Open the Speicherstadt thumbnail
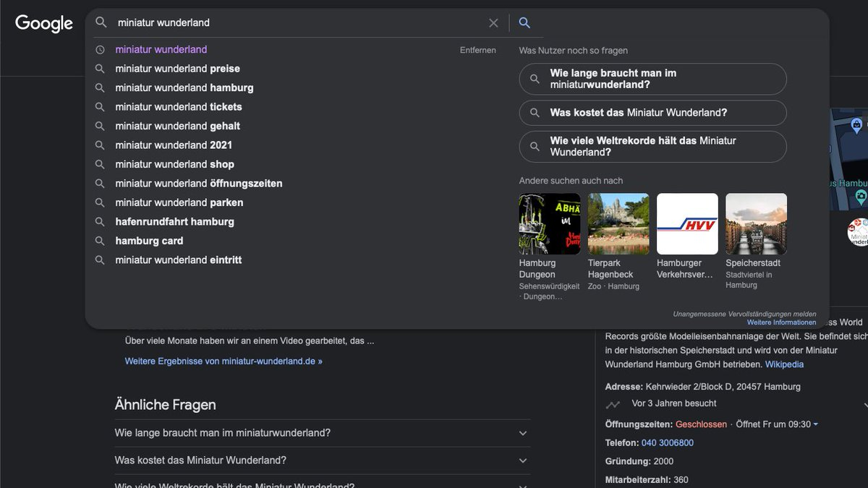This screenshot has width=868, height=488. point(756,224)
